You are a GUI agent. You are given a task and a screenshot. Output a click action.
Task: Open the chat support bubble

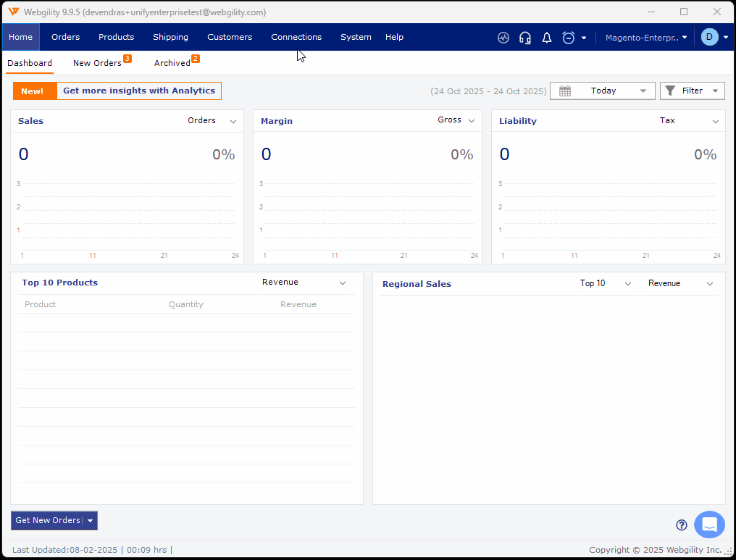(709, 525)
